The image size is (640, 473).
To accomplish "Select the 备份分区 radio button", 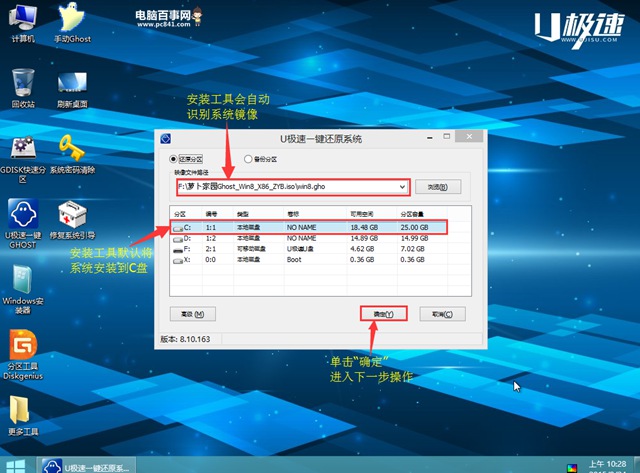I will [248, 159].
